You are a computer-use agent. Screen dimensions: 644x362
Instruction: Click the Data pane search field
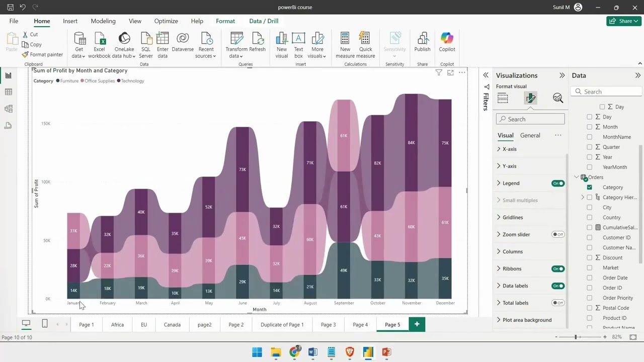(606, 92)
